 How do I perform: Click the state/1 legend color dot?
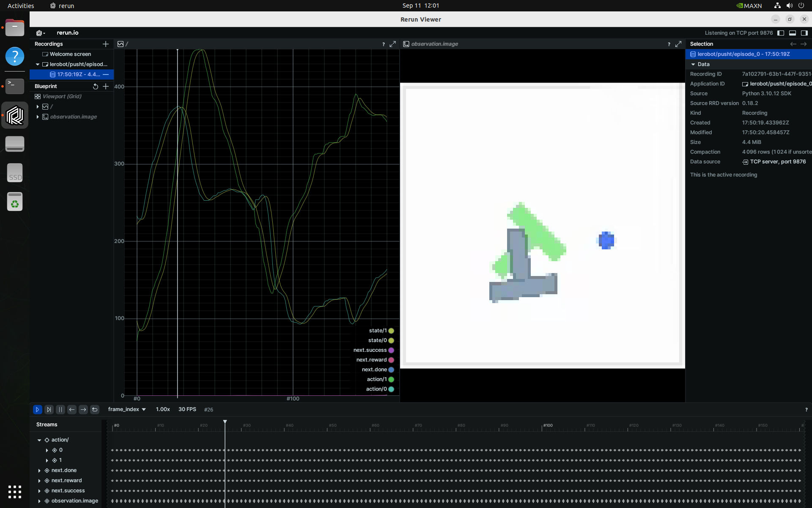click(391, 331)
